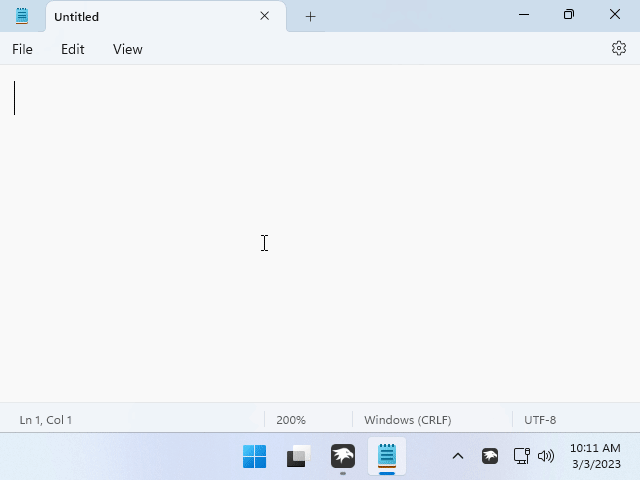
Task: Open the clock showing 10:11 AM
Action: [x=595, y=456]
